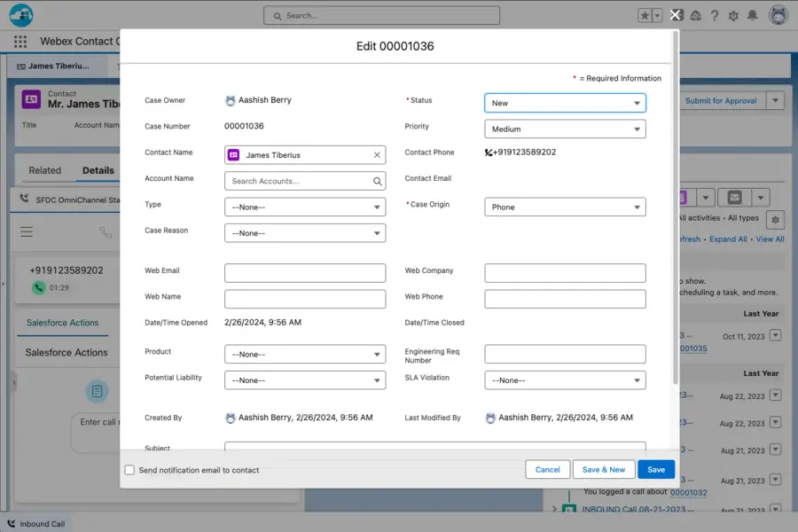This screenshot has width=798, height=532.
Task: Click the Save button
Action: (656, 469)
